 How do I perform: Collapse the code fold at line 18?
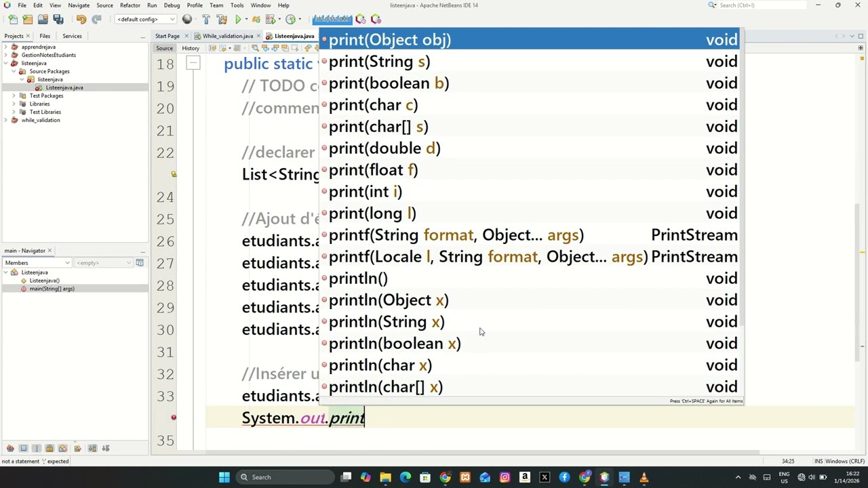point(193,64)
